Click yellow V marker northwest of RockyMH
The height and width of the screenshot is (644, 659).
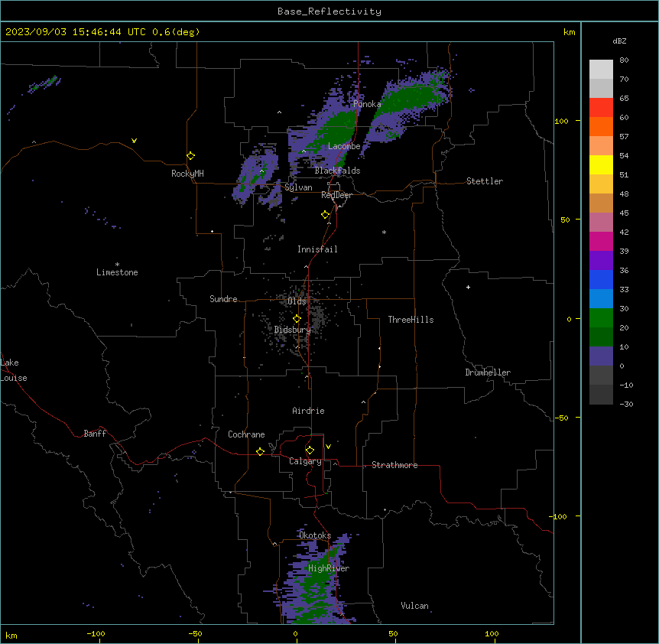click(x=134, y=141)
